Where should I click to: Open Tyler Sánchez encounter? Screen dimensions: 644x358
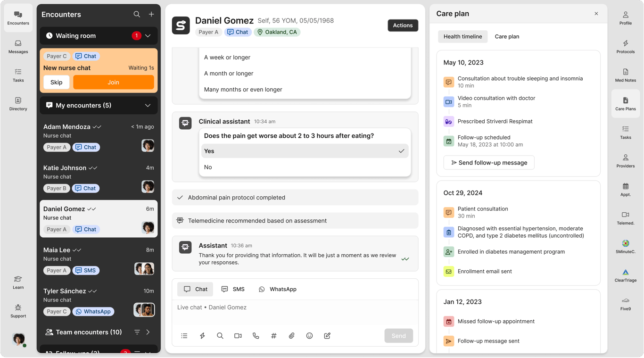click(x=99, y=301)
